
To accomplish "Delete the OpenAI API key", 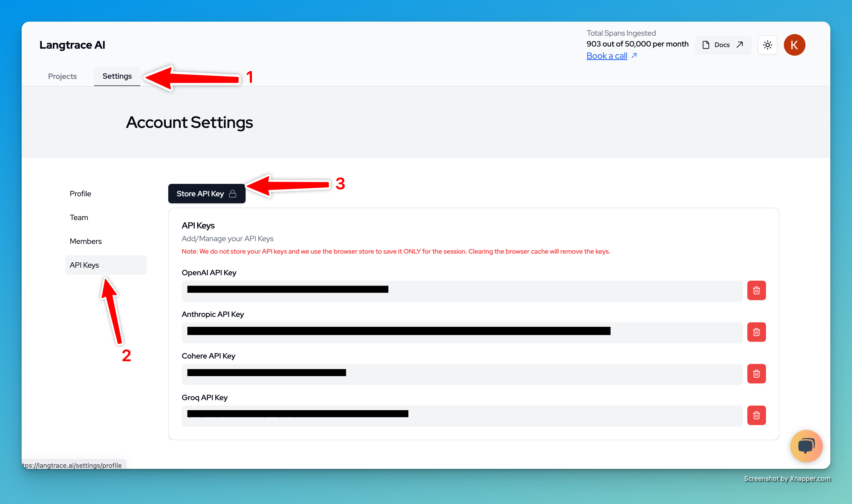I will (x=757, y=290).
